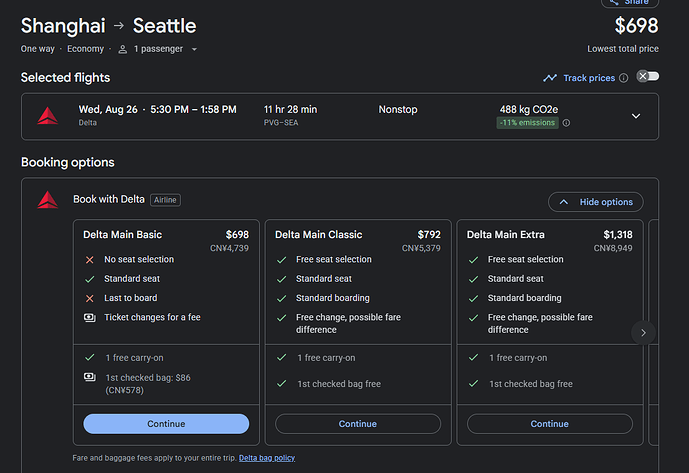
Task: Click the Delta logo beside Book with Delta
Action: 47,200
